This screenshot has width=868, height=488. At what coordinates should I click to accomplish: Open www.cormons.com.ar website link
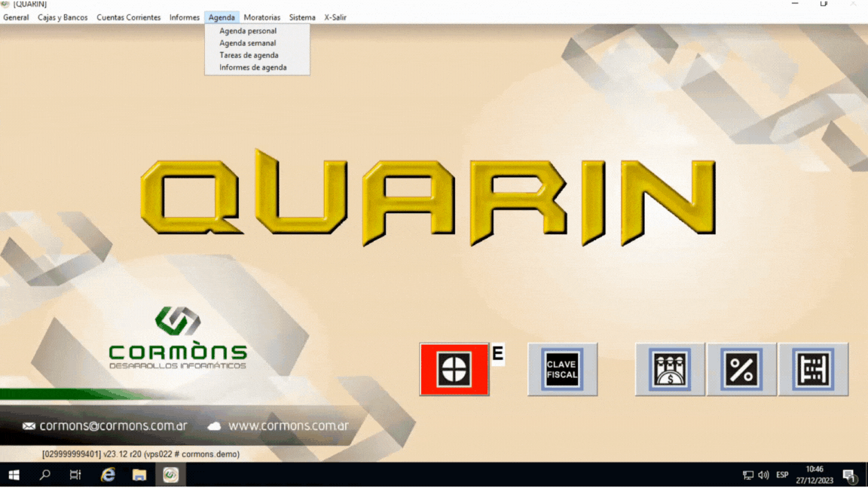pos(289,426)
